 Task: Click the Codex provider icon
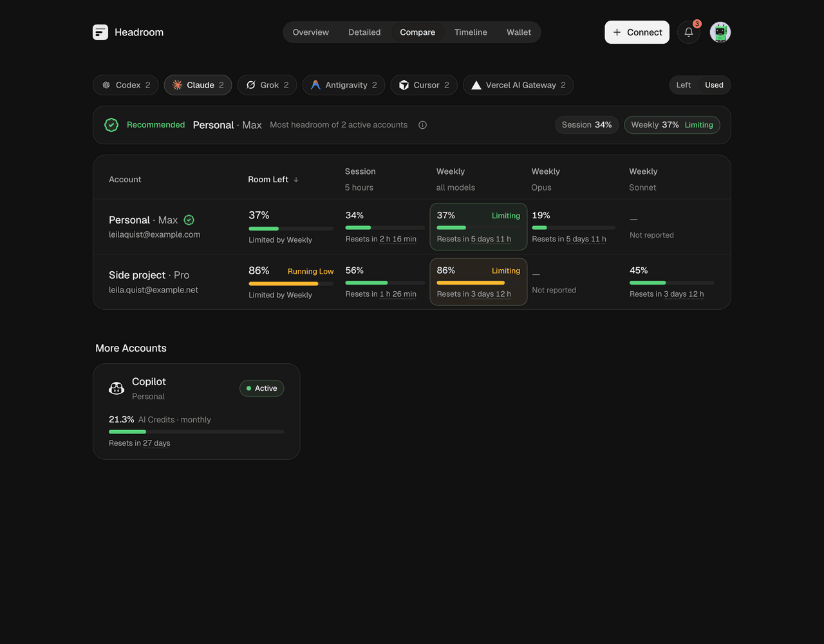(x=106, y=85)
